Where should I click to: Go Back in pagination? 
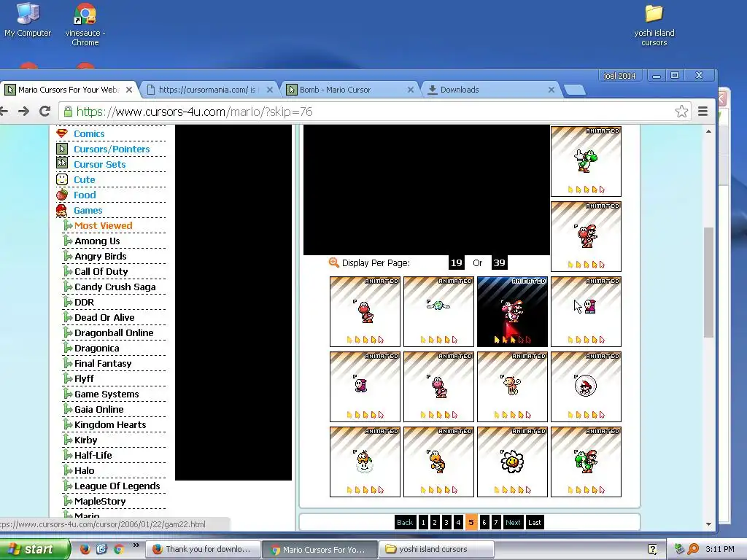point(405,522)
